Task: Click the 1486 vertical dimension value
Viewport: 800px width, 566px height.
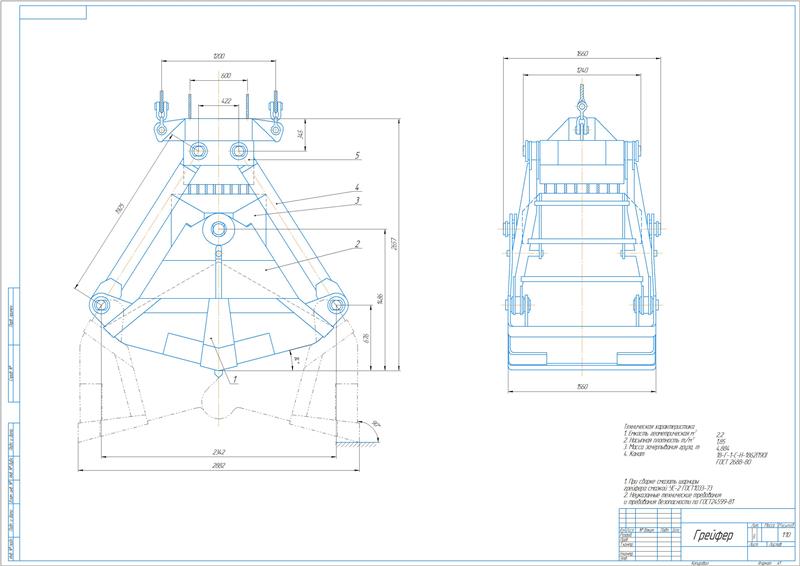Action: [x=380, y=299]
